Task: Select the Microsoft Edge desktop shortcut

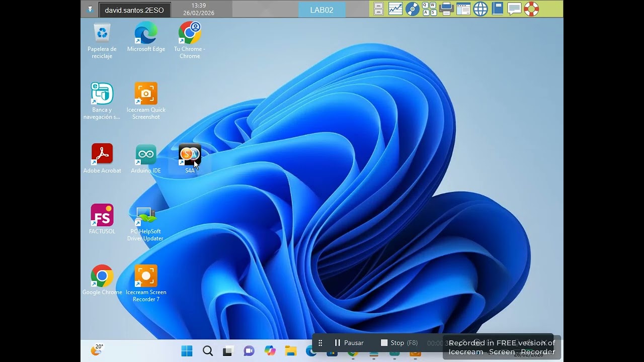Action: [x=146, y=38]
